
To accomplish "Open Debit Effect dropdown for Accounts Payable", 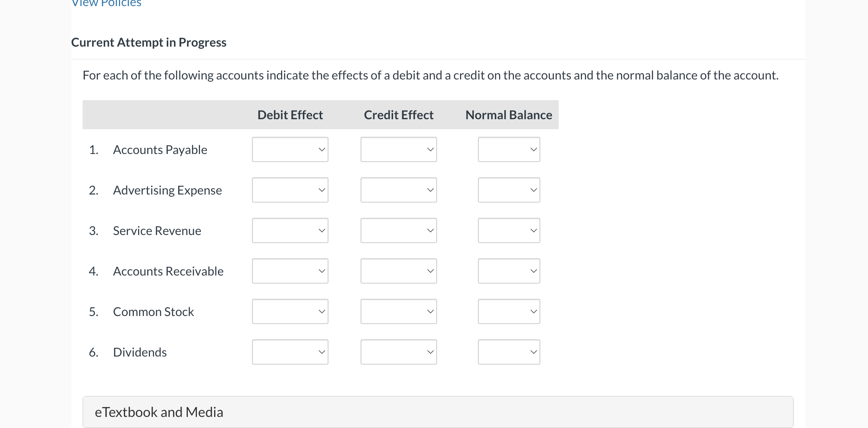I will coord(290,149).
